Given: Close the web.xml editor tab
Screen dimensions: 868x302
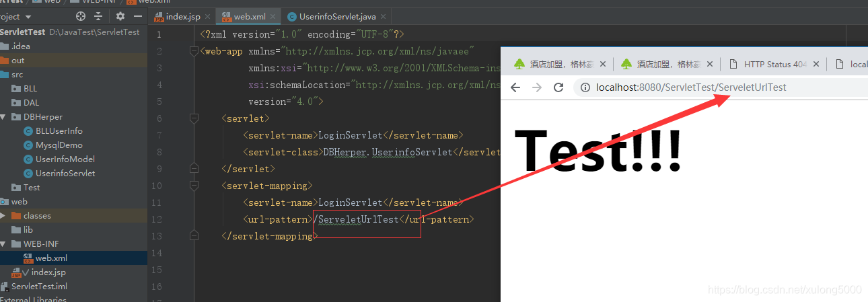Looking at the screenshot, I should (x=275, y=17).
